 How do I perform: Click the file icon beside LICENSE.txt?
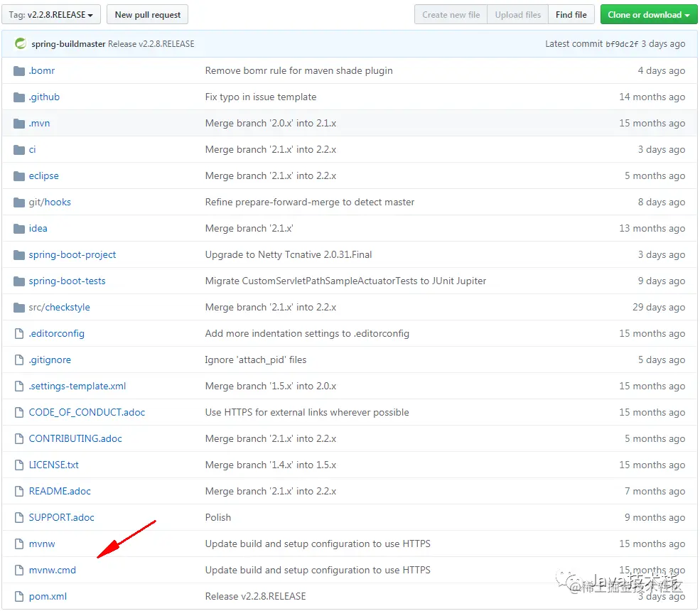click(x=19, y=465)
